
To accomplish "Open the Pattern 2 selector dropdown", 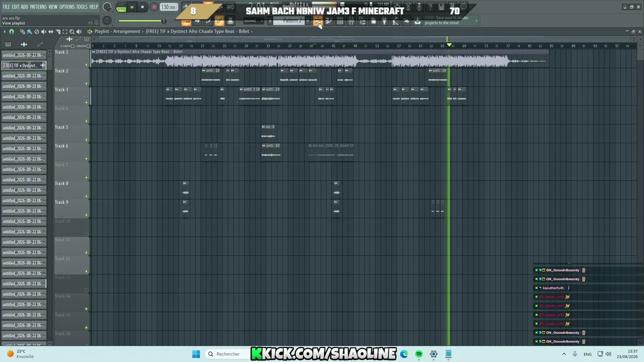I will [292, 21].
